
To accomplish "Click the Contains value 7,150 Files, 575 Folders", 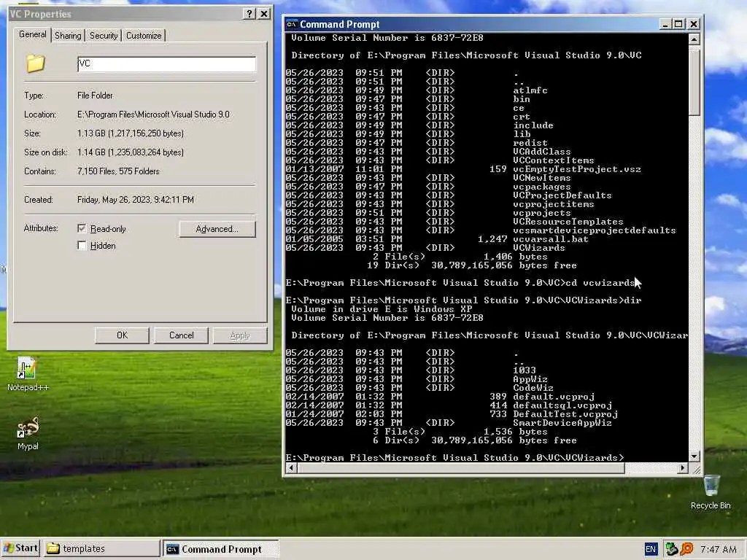I will [118, 171].
